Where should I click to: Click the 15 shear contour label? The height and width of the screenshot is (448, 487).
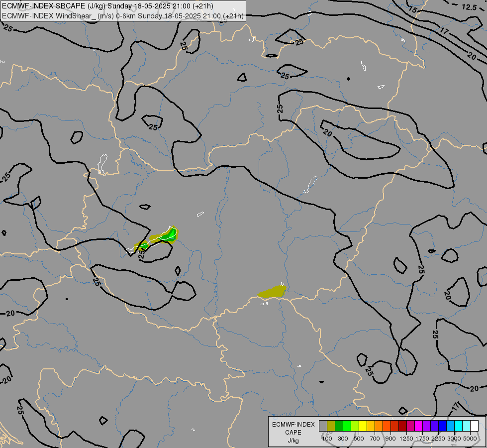tap(412, 9)
